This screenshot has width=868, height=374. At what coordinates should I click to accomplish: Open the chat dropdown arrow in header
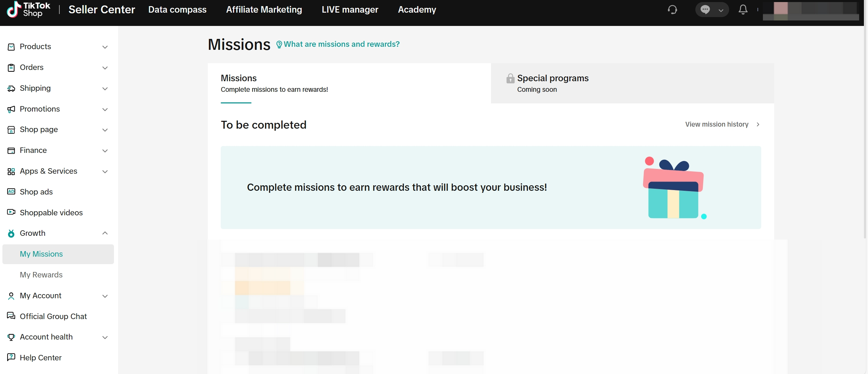click(721, 10)
